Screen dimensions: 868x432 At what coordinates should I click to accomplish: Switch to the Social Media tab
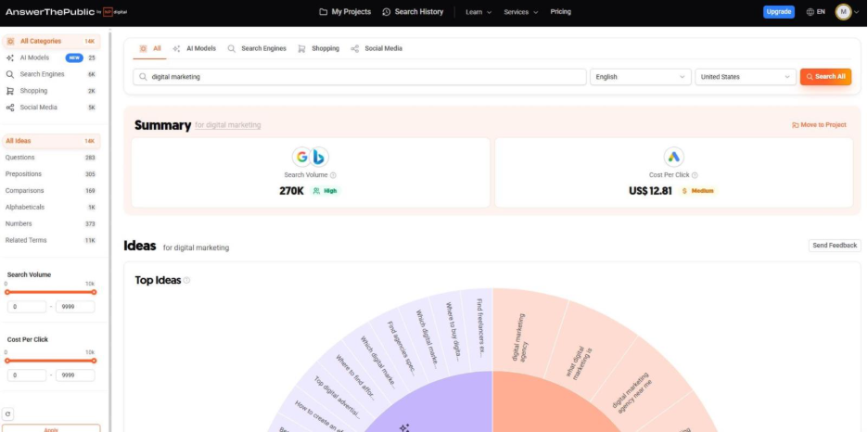(x=377, y=48)
